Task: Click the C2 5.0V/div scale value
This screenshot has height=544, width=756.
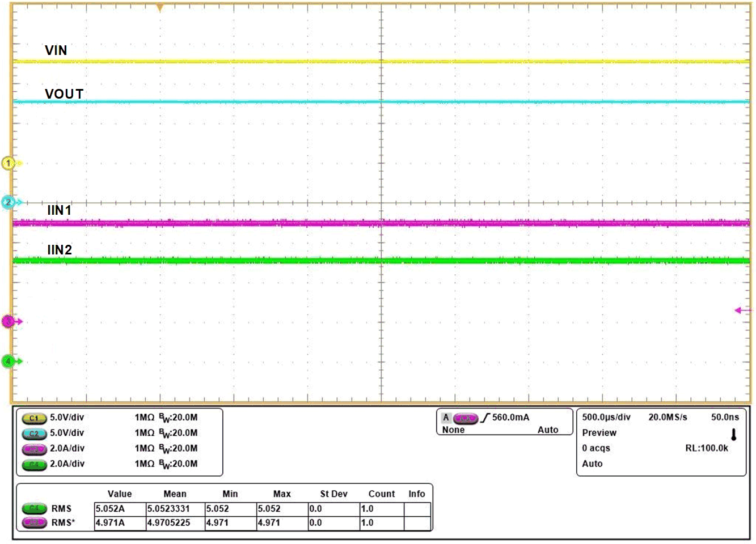Action: click(x=67, y=433)
